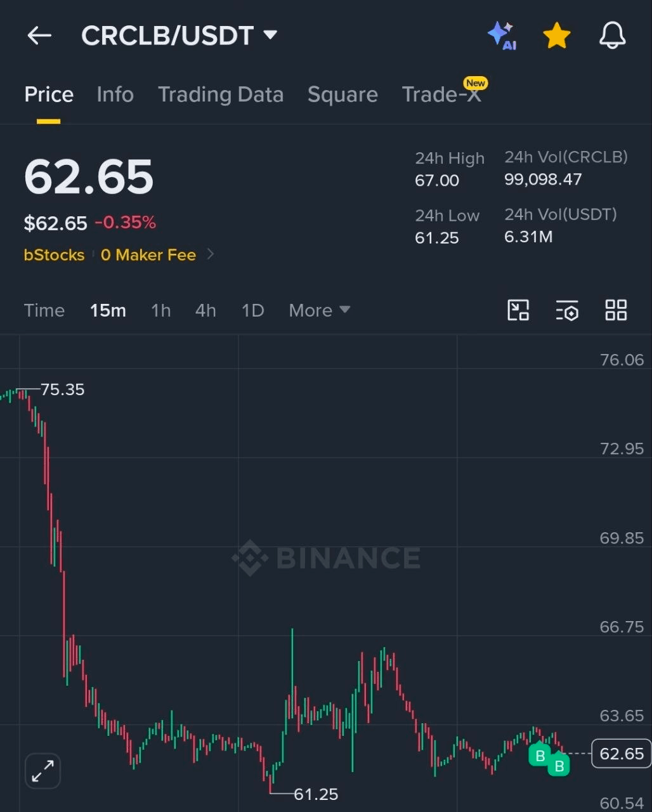Toggle the yellow favorite star
The height and width of the screenshot is (812, 652).
[557, 36]
